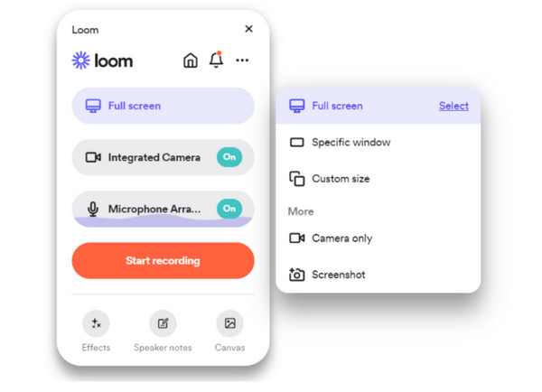Open notifications bell icon
The width and height of the screenshot is (542, 392).
(x=216, y=60)
